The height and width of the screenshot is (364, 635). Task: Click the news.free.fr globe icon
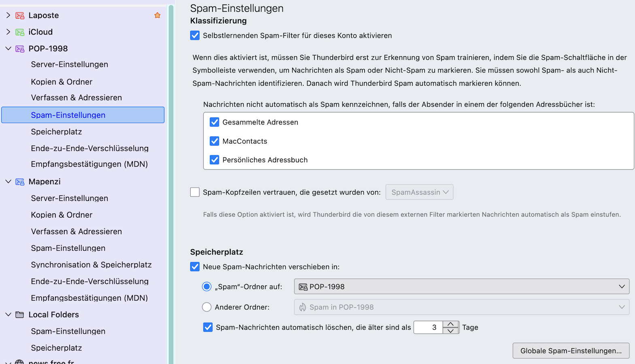(19, 362)
